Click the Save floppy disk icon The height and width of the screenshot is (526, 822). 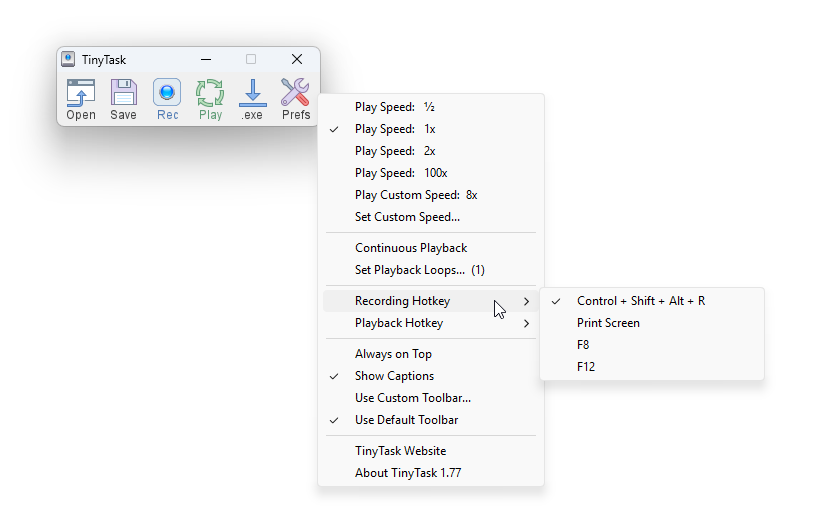pyautogui.click(x=124, y=99)
